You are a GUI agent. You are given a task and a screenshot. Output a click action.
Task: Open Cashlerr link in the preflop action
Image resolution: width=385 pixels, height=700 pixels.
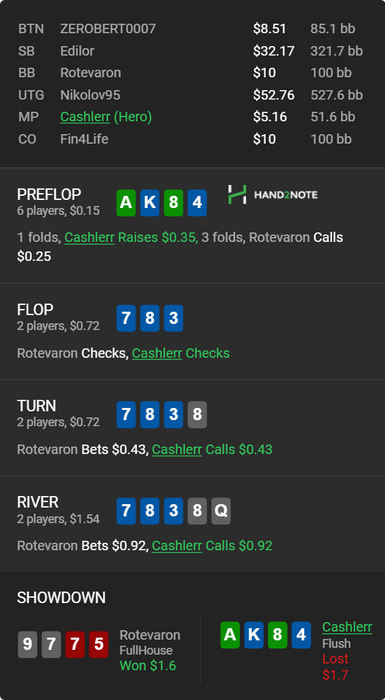89,238
